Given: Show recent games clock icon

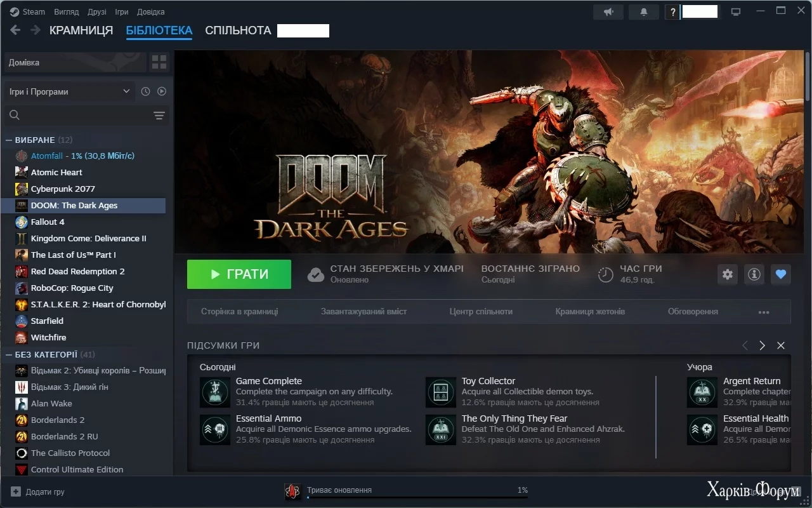Looking at the screenshot, I should click(x=145, y=91).
